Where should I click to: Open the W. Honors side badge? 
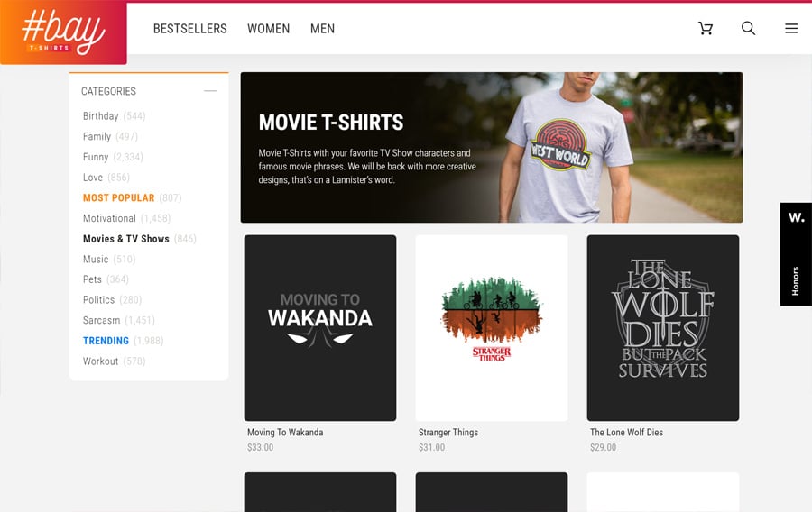[796, 254]
